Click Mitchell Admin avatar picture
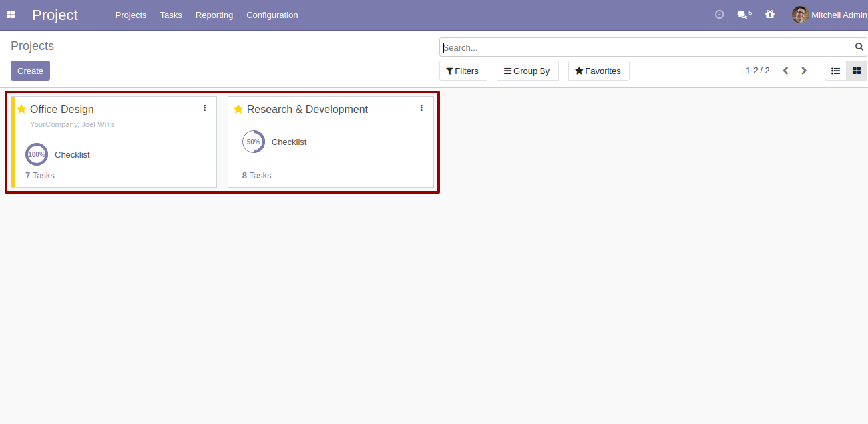This screenshot has height=424, width=868. tap(800, 15)
